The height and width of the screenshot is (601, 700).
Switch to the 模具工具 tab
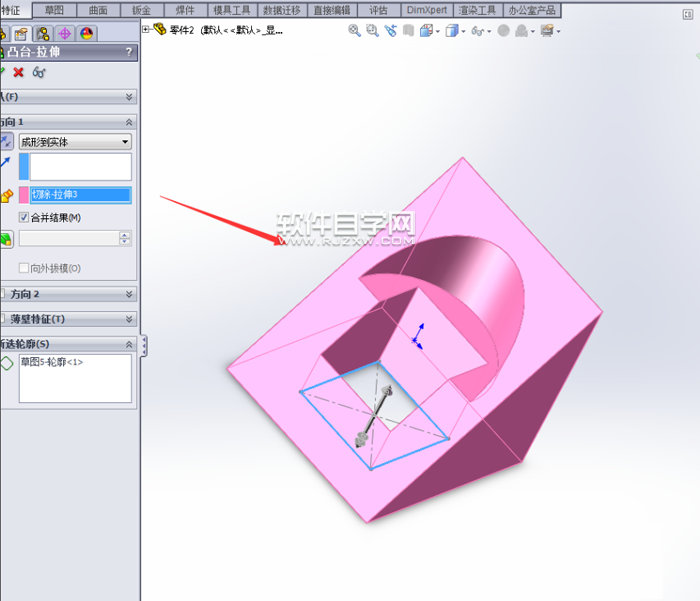pos(232,10)
